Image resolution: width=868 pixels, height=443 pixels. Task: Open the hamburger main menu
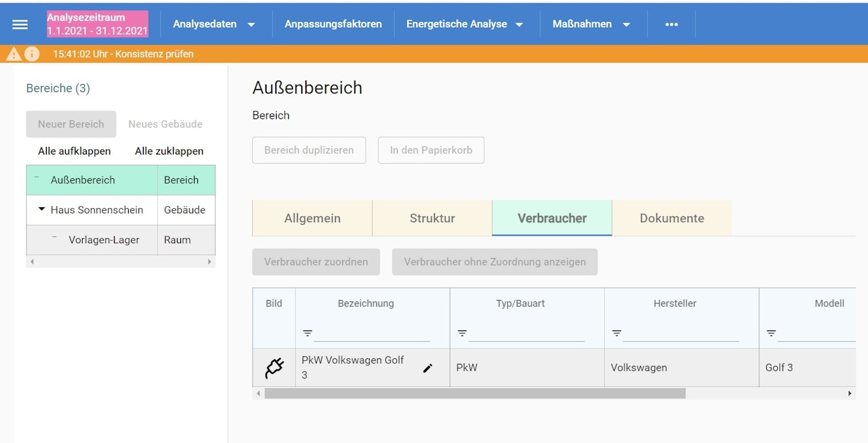[20, 24]
